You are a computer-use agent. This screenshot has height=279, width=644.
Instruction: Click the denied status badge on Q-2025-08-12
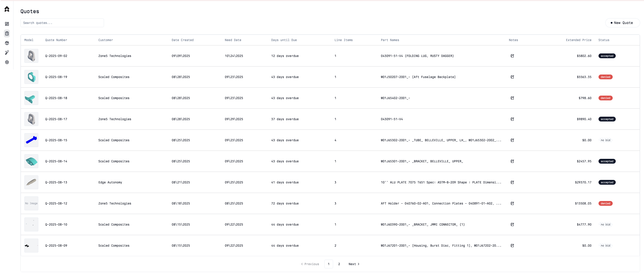tap(605, 203)
